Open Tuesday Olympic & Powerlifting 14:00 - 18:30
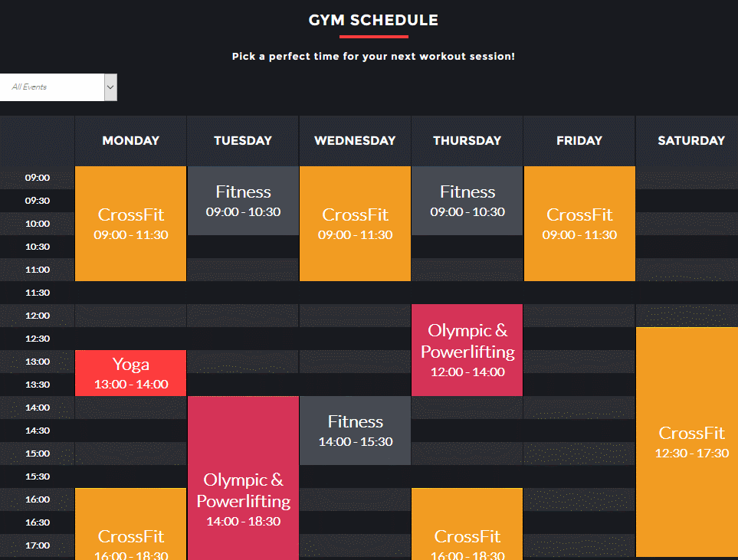The width and height of the screenshot is (738, 560). [x=244, y=478]
